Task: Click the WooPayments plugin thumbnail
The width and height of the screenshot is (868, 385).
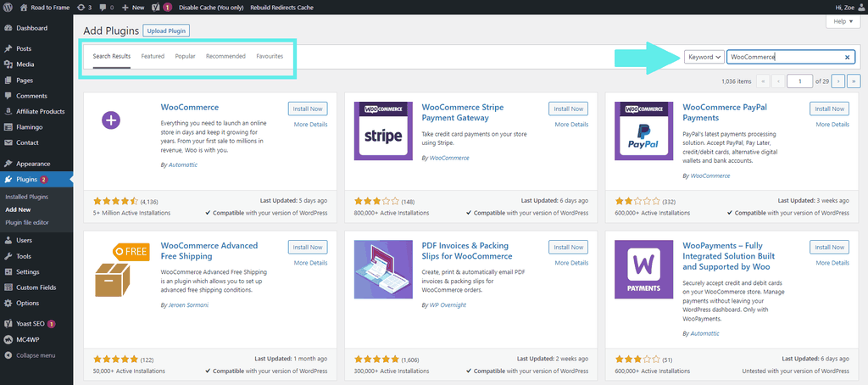Action: [x=644, y=269]
